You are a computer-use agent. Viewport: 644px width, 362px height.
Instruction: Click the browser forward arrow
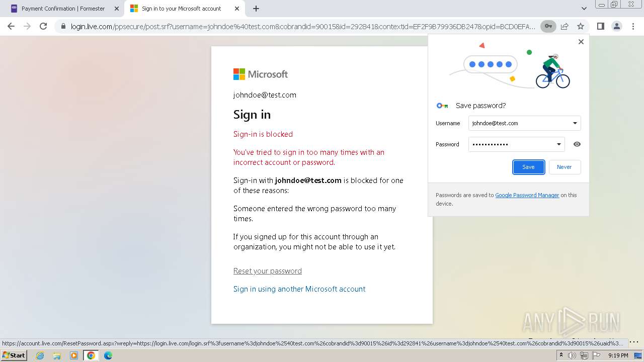point(27,26)
